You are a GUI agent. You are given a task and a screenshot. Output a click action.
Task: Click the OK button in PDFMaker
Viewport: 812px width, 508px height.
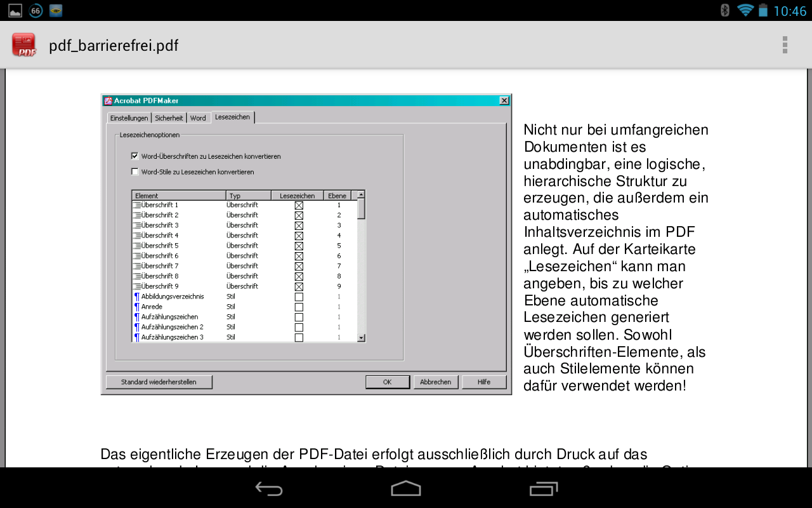(387, 382)
